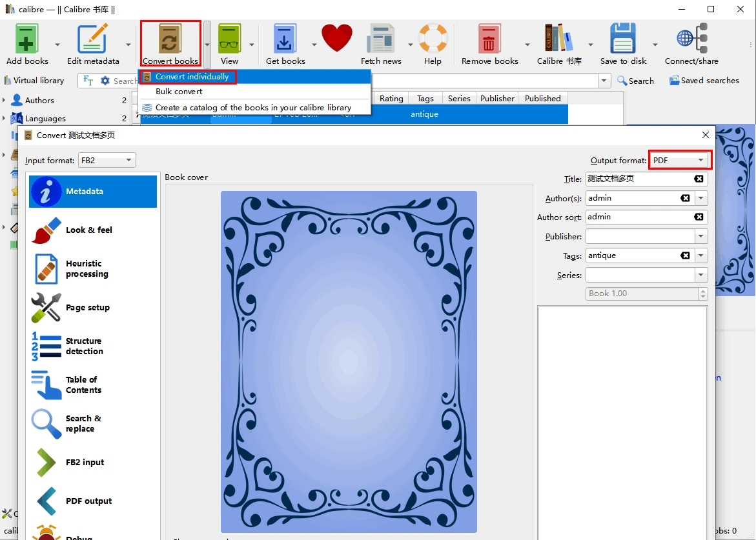756x540 pixels.
Task: Clear the Title field with X button
Action: point(699,179)
